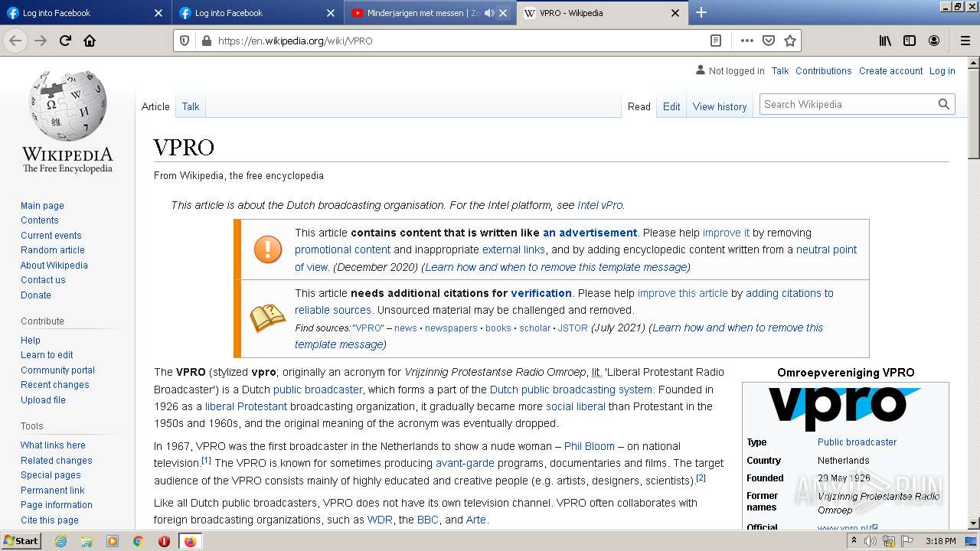
Task: Close the Minderjarigen met messen tab
Action: click(x=503, y=13)
